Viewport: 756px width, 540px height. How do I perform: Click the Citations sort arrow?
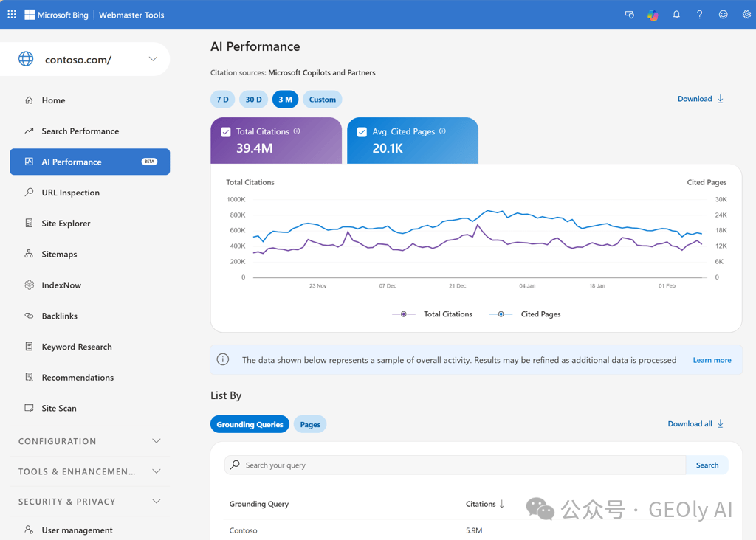tap(502, 504)
